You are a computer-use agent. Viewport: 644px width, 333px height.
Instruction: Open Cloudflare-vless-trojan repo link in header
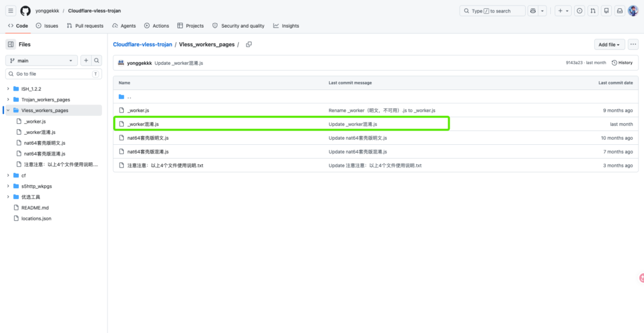point(94,11)
